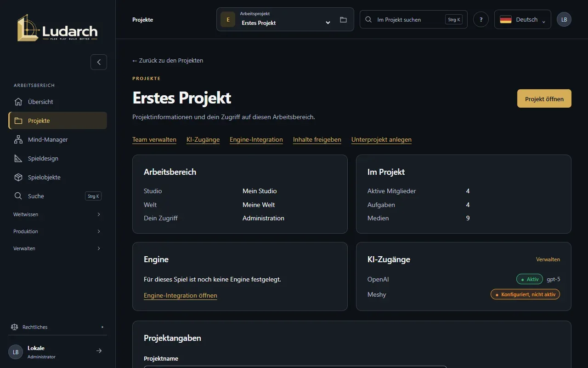This screenshot has height=368, width=588.
Task: Open Mind-Manager from the sidebar
Action: 57,139
